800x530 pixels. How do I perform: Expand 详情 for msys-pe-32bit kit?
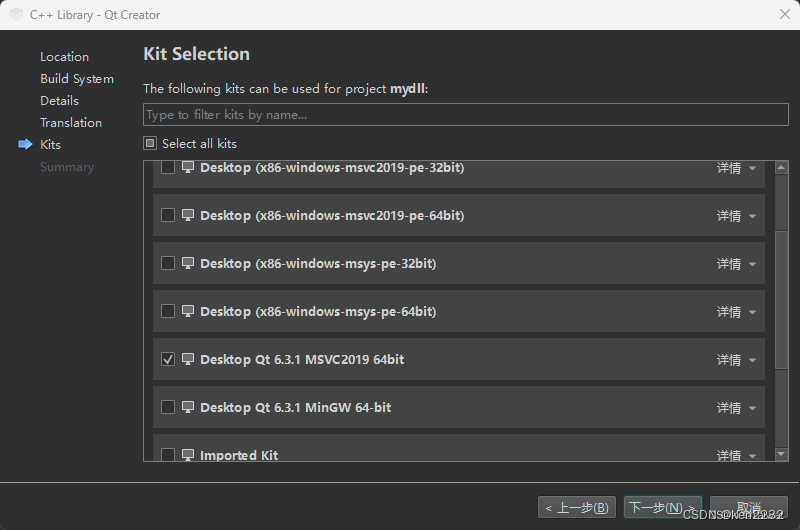tap(736, 264)
